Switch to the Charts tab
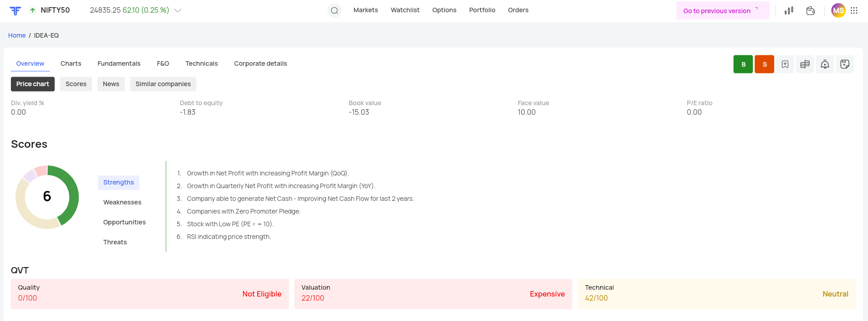 (71, 63)
